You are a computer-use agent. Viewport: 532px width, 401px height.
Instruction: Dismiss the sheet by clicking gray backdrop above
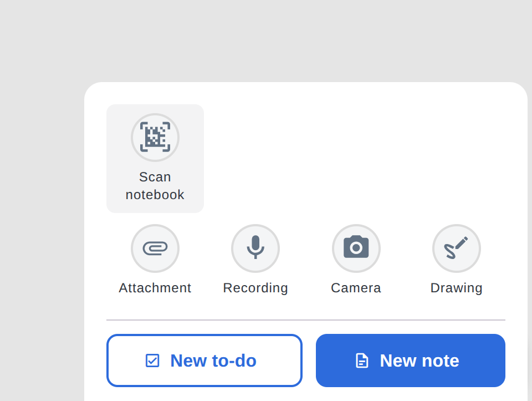tap(266, 40)
